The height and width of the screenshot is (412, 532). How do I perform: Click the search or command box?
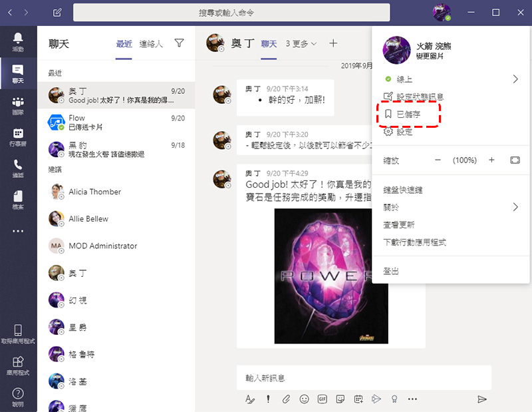(x=231, y=13)
